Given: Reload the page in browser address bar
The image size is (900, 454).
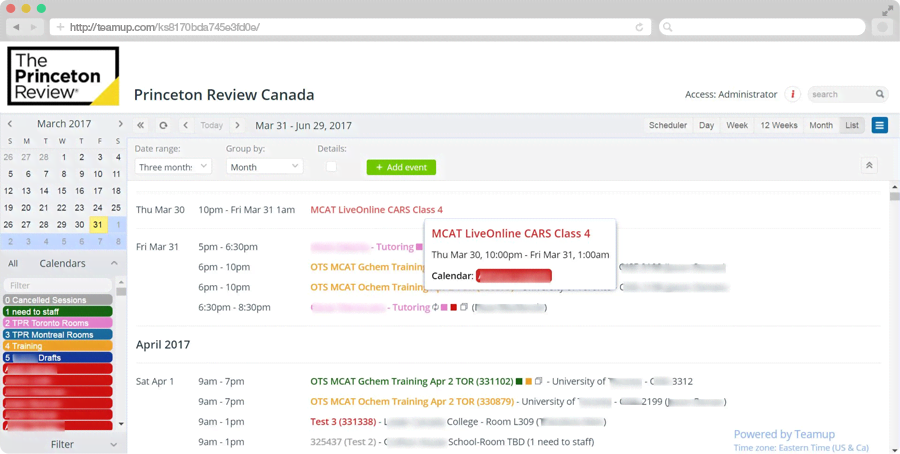Looking at the screenshot, I should (x=639, y=27).
